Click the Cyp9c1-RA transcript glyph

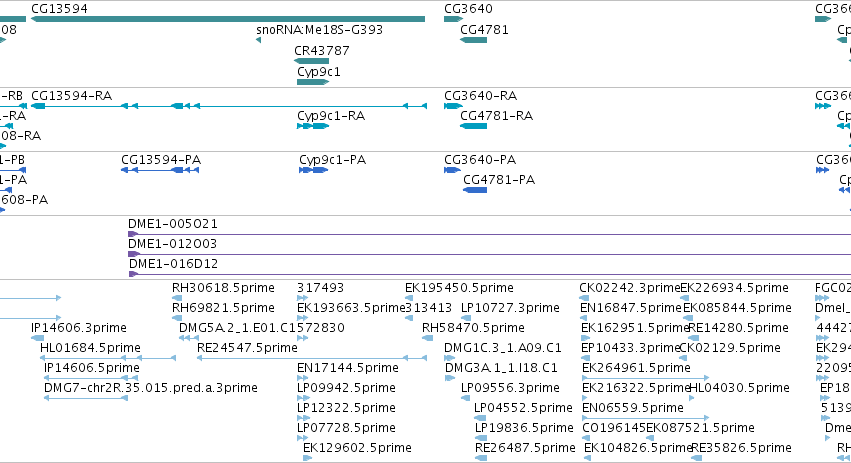pos(313,126)
